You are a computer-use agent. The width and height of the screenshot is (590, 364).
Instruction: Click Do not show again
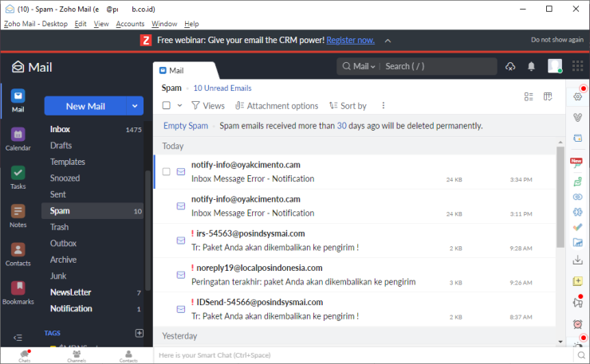(557, 40)
